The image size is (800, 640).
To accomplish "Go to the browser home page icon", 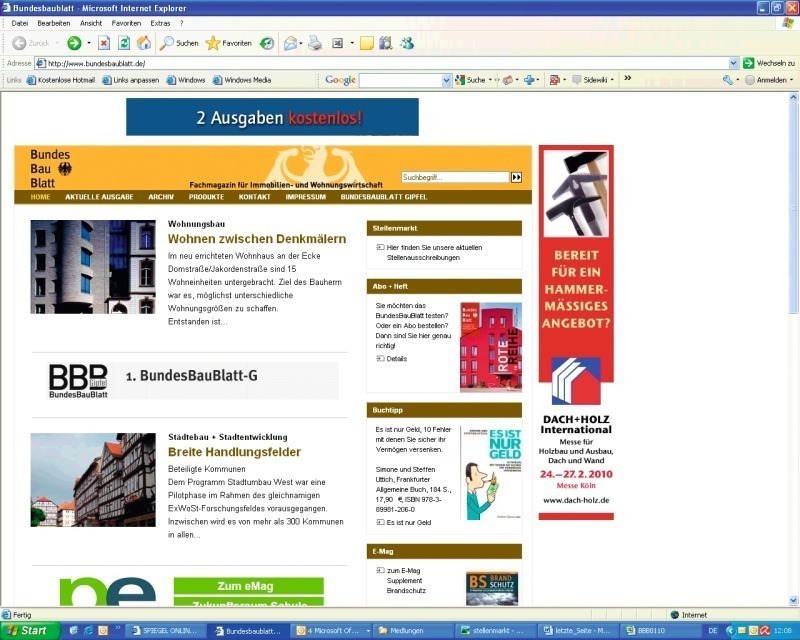I will (x=144, y=43).
